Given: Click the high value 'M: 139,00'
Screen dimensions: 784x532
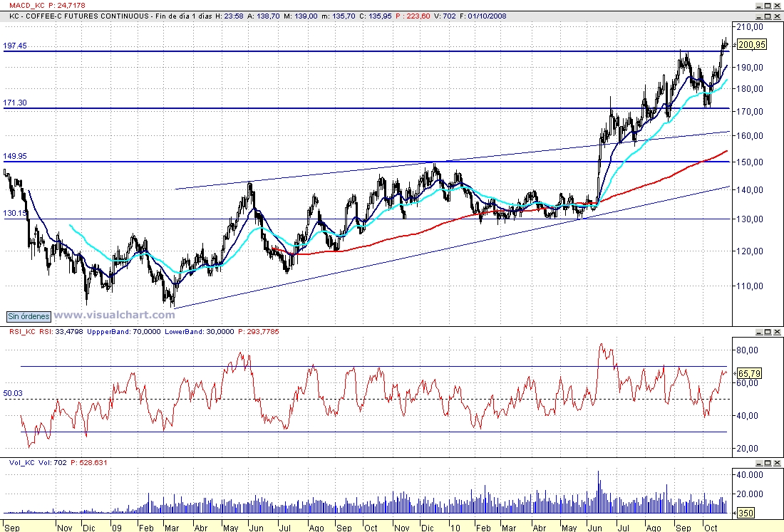Looking at the screenshot, I should [301, 16].
